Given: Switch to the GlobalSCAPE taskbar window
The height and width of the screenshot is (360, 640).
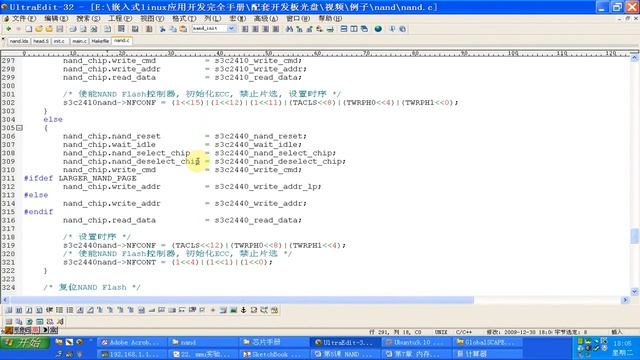Looking at the screenshot, I should coord(488,342).
